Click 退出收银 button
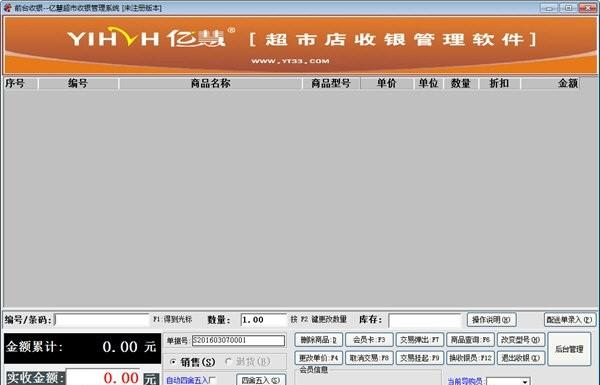600x385 pixels. coord(520,358)
